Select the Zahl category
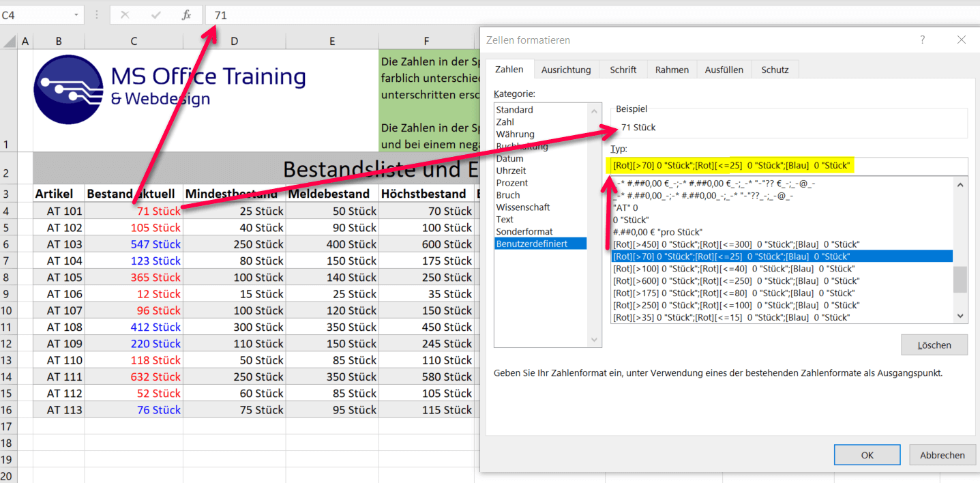The width and height of the screenshot is (980, 483). [541, 122]
